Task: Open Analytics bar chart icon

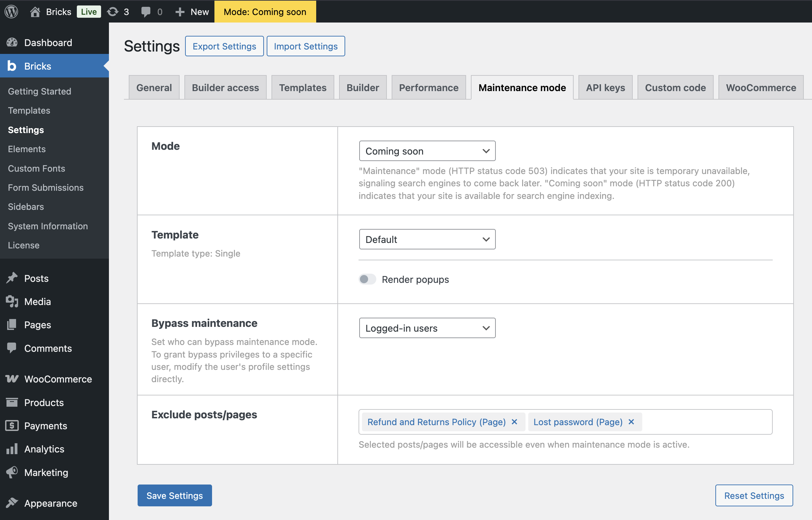Action: [x=12, y=449]
